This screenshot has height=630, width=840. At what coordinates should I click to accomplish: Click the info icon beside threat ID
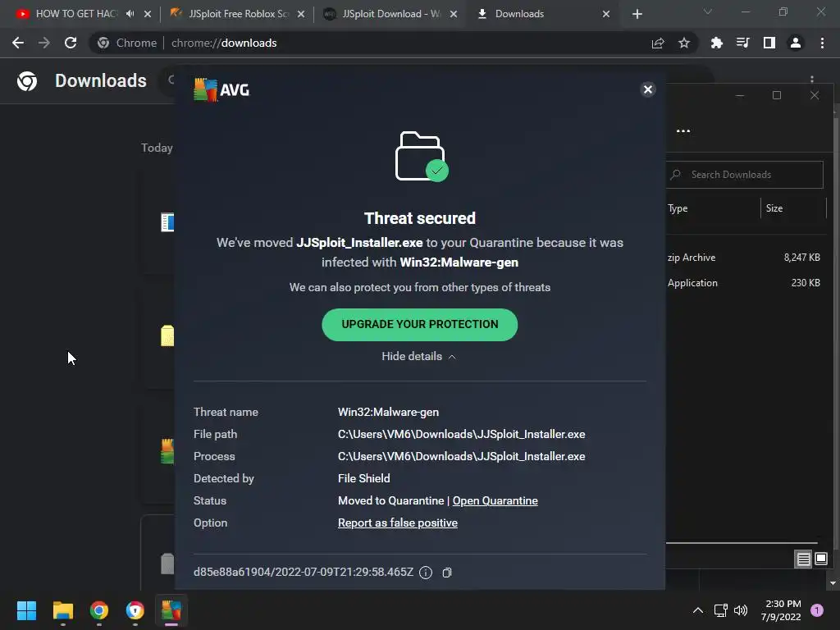coord(426,573)
